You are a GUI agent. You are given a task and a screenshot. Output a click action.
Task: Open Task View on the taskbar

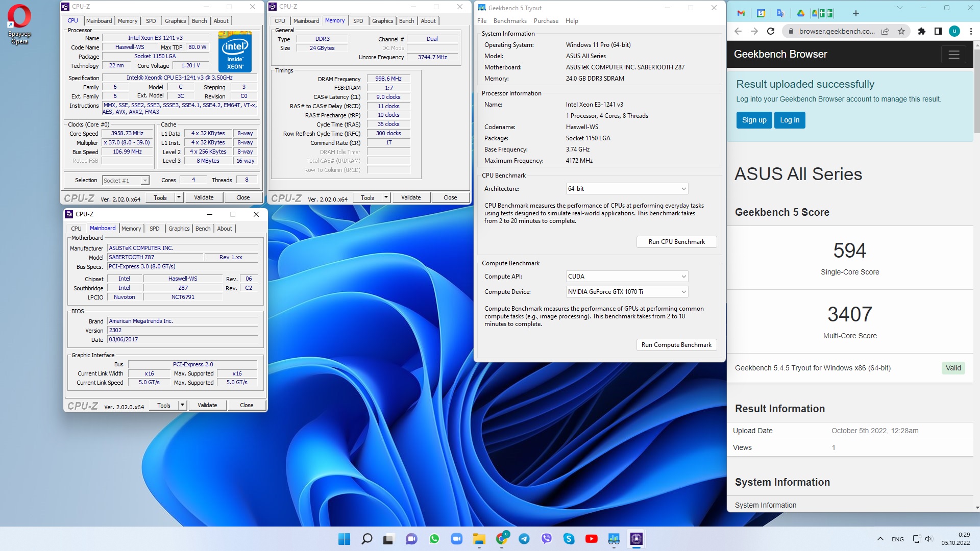pyautogui.click(x=389, y=539)
